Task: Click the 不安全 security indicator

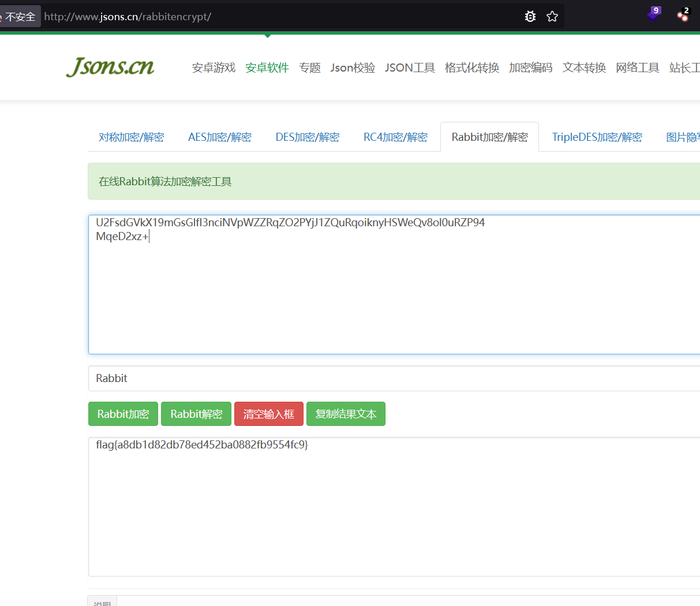Action: [20, 17]
